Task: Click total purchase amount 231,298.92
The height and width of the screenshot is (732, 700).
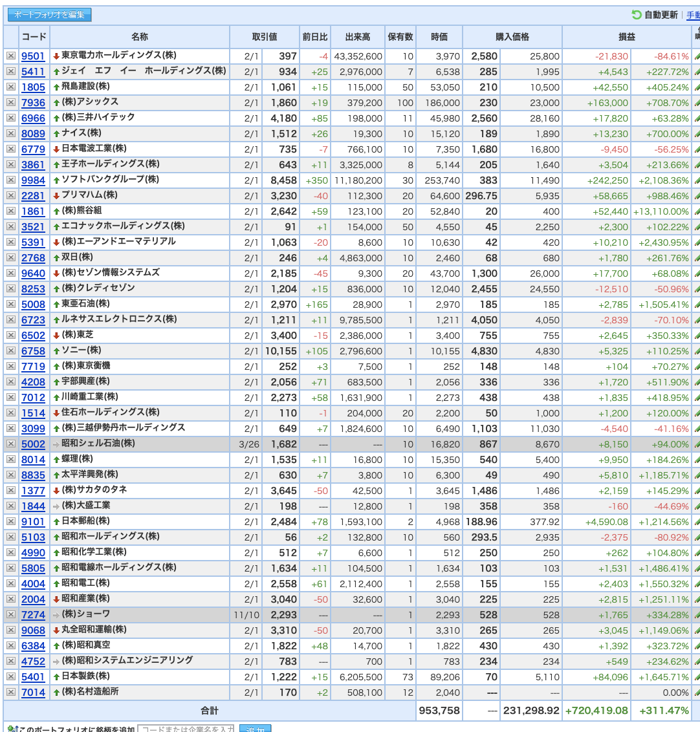Action: 531,711
